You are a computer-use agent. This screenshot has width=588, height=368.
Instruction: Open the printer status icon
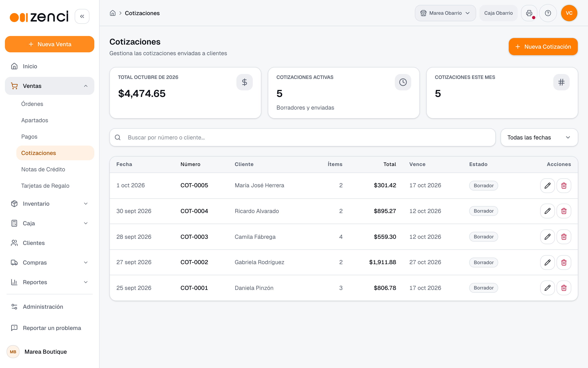click(x=529, y=13)
